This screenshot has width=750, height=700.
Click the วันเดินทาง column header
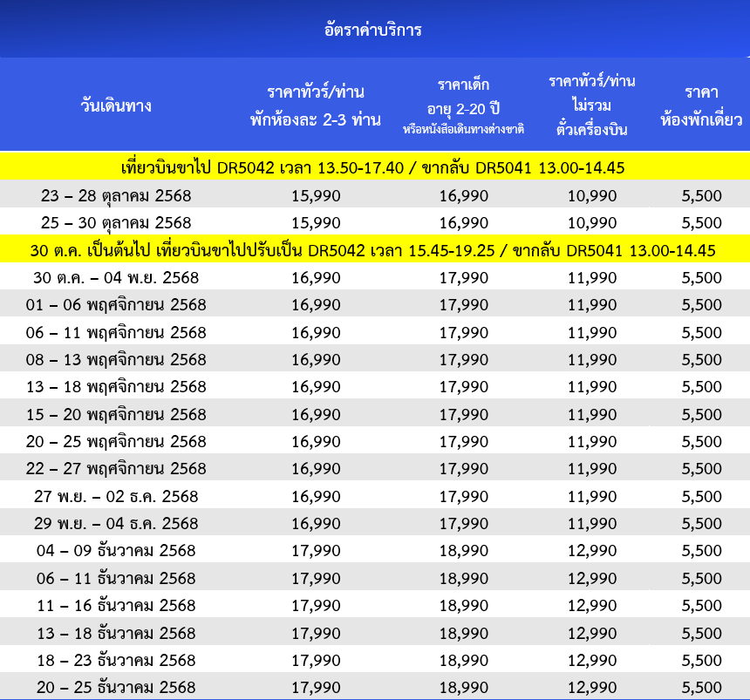(116, 106)
